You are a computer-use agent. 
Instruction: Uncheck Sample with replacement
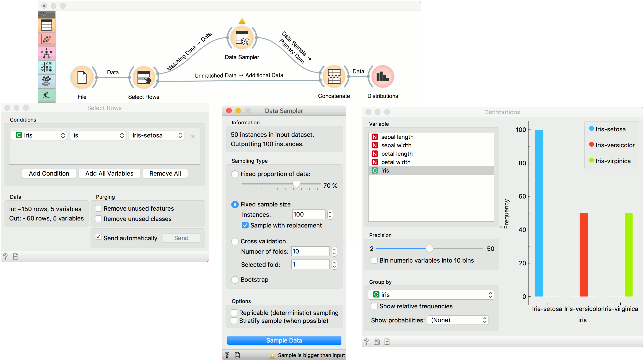(245, 225)
